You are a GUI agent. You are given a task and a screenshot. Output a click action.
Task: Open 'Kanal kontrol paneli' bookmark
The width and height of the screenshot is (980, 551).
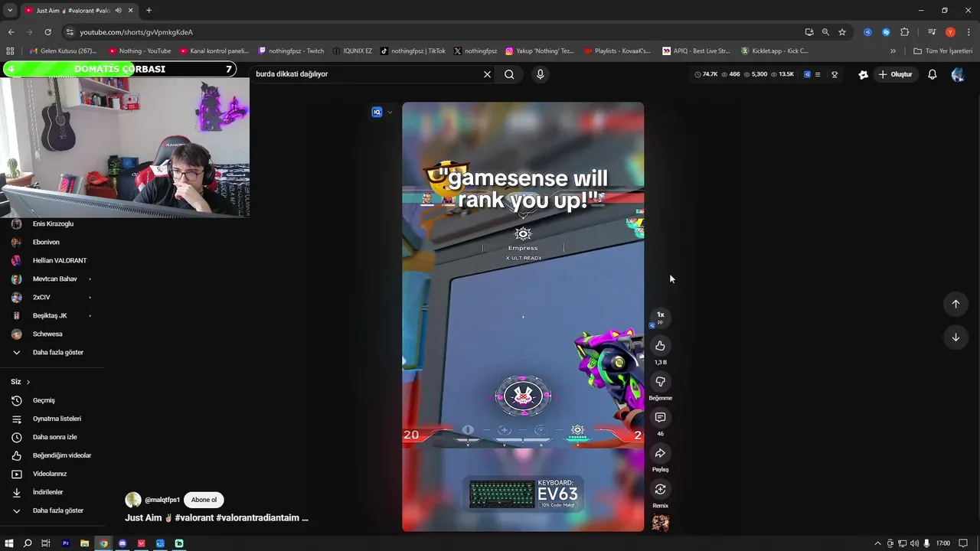[x=214, y=51]
